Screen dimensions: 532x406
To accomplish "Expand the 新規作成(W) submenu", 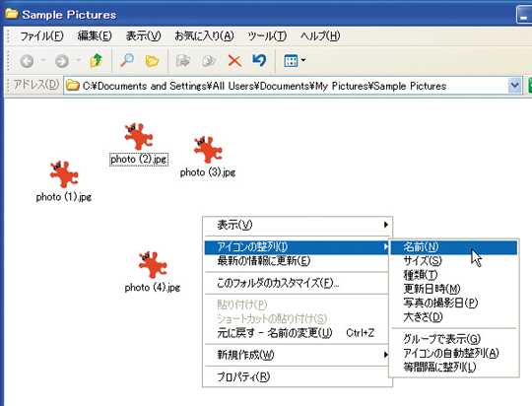I will (298, 355).
